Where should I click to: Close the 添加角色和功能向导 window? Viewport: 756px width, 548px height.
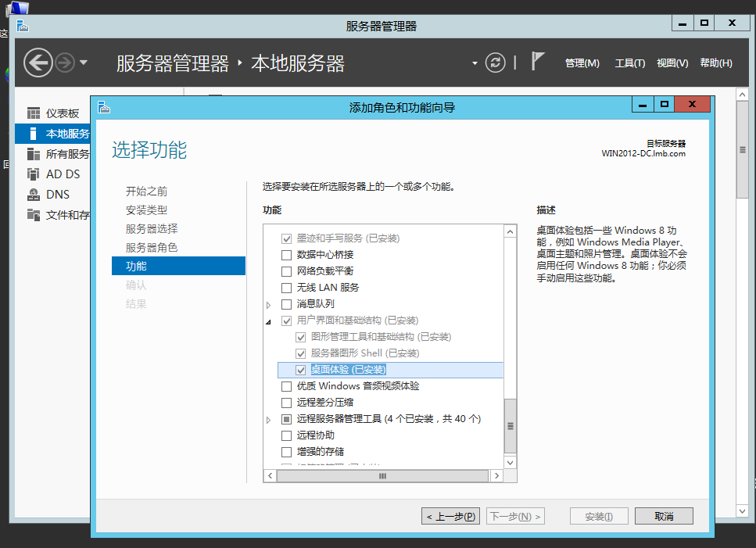(x=693, y=104)
